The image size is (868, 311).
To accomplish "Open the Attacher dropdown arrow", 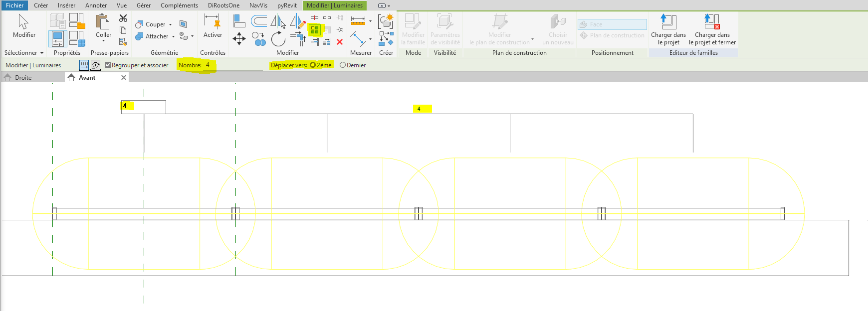I will click(173, 36).
